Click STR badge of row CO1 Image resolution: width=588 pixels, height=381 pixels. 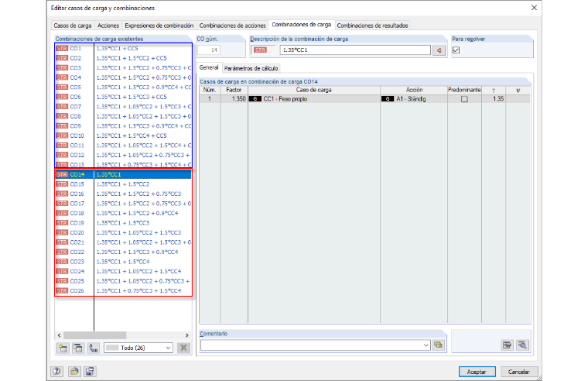(x=62, y=49)
